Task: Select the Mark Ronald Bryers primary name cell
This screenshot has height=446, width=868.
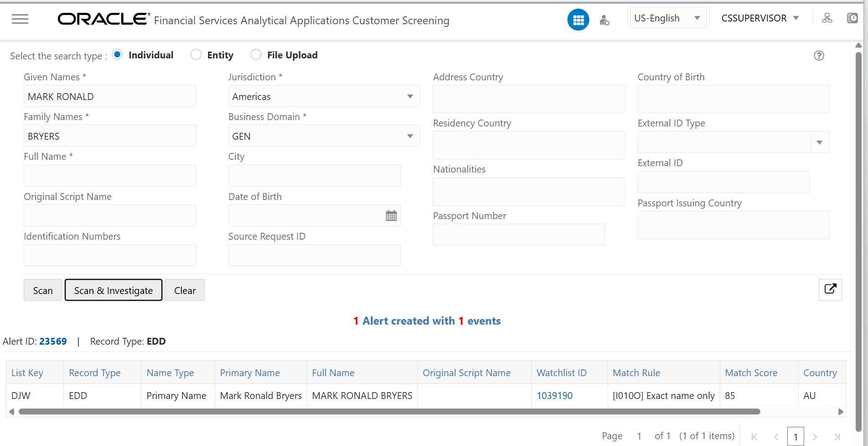Action: point(261,396)
